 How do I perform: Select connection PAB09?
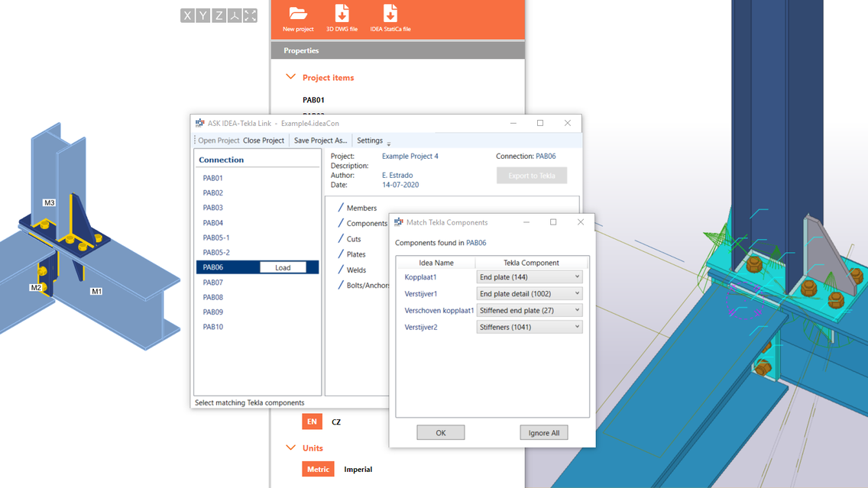tap(212, 312)
